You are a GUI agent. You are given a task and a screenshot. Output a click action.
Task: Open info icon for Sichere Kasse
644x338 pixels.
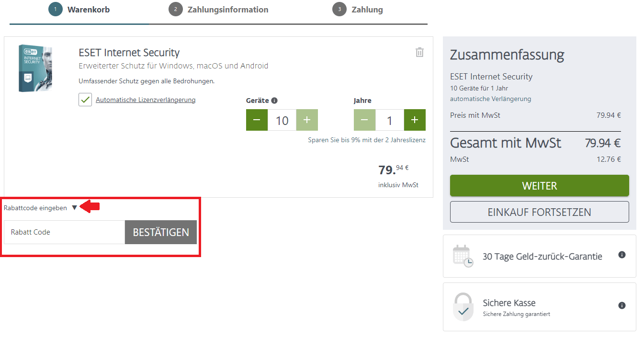pyautogui.click(x=622, y=305)
